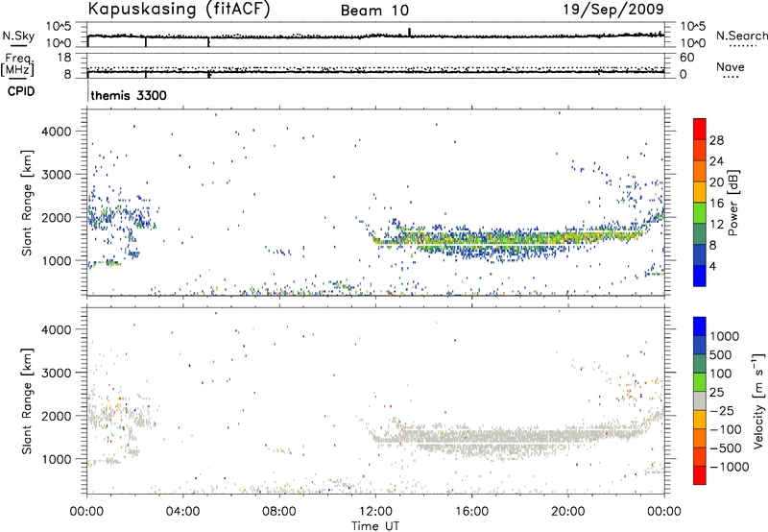This screenshot has height=532, width=768.
Task: Click the Kapuskasing (fitACF) plot title
Action: (179, 10)
